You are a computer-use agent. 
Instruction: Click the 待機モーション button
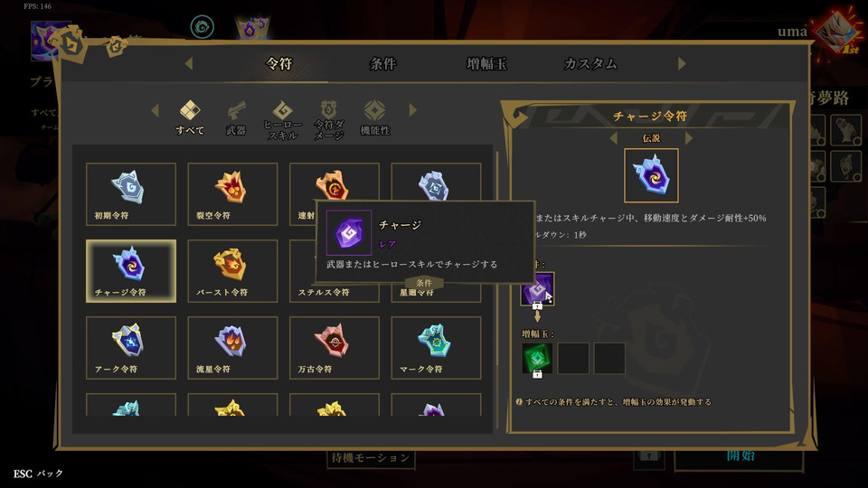pos(371,458)
